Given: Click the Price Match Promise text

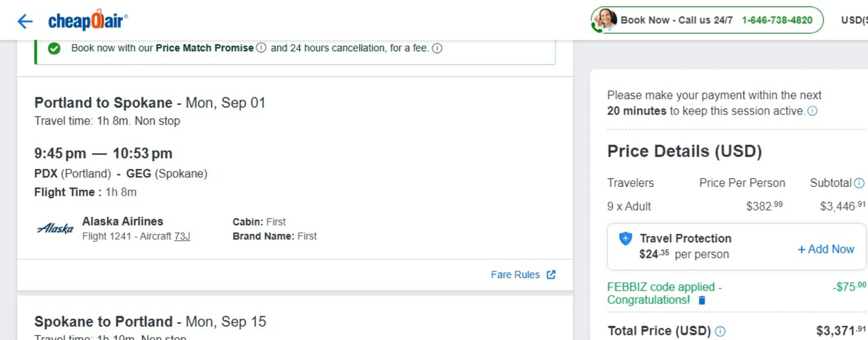Looking at the screenshot, I should click(x=204, y=48).
